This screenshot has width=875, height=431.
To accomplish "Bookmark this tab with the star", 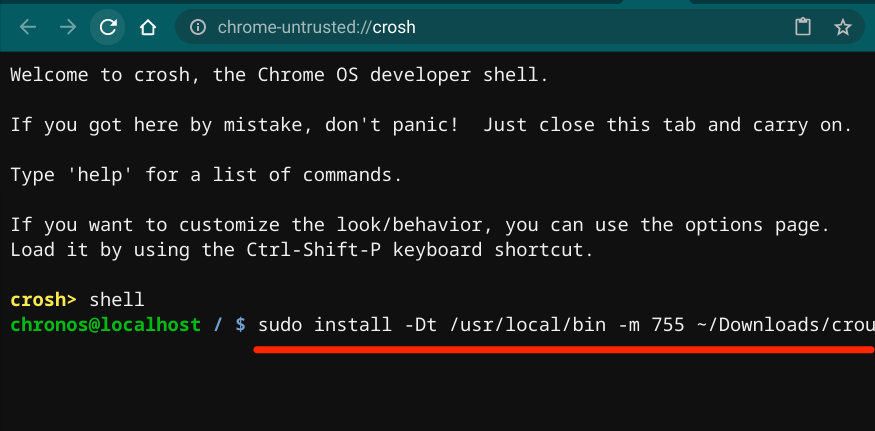I will 843,27.
